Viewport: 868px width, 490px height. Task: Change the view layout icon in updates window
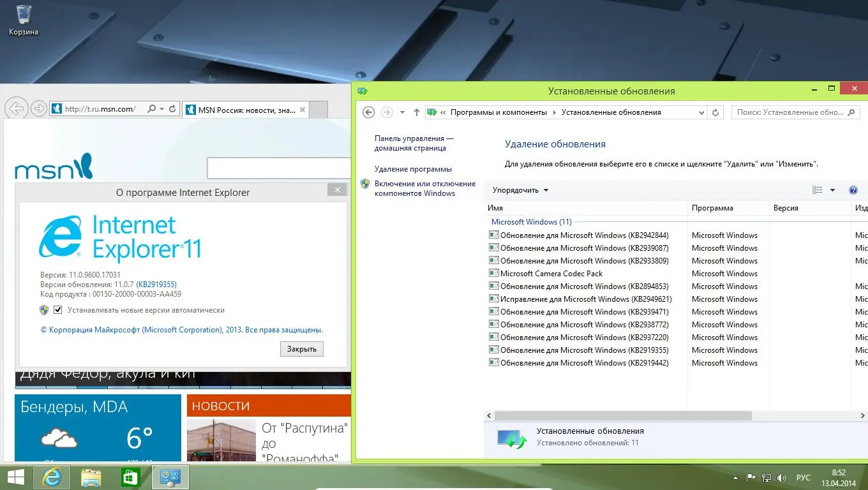point(818,190)
